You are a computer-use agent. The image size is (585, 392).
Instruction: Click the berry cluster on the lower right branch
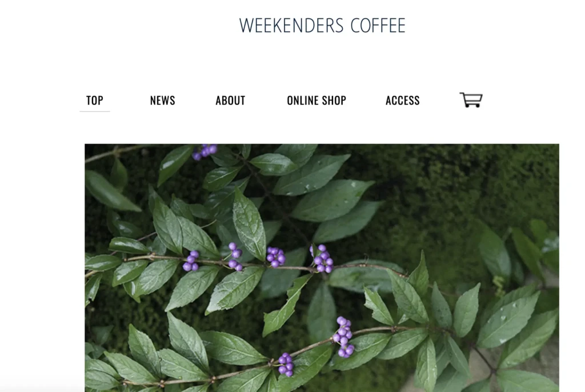(x=343, y=337)
